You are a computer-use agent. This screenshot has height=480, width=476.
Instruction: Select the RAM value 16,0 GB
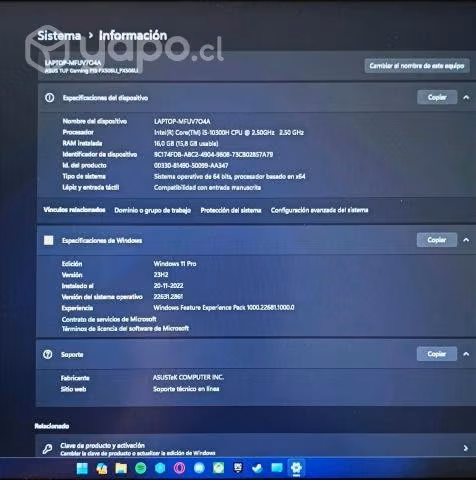tap(186, 143)
